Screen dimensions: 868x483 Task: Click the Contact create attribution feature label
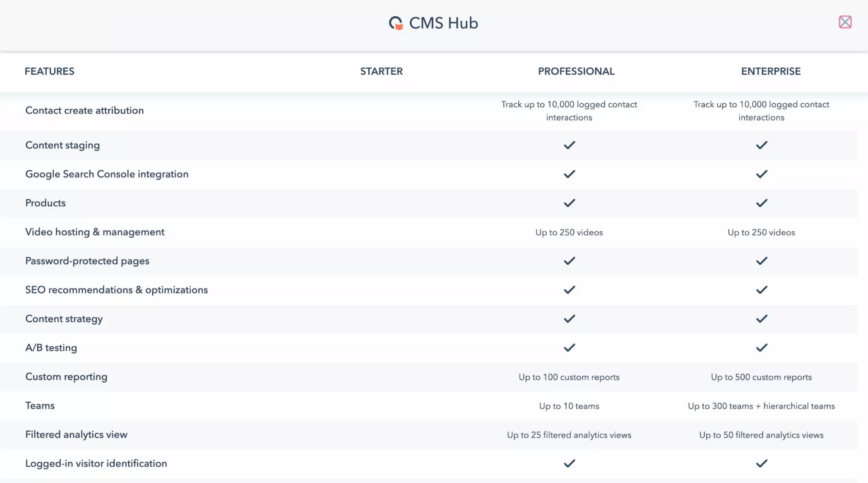click(x=84, y=111)
